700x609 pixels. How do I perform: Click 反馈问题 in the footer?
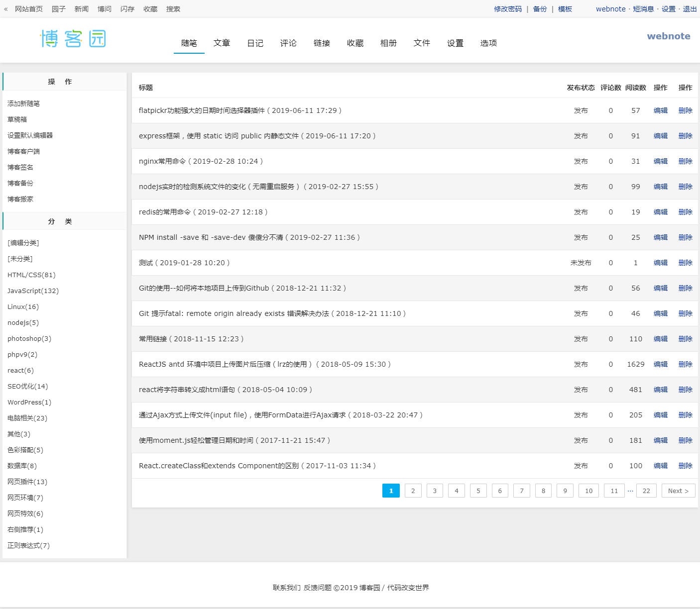[x=318, y=588]
